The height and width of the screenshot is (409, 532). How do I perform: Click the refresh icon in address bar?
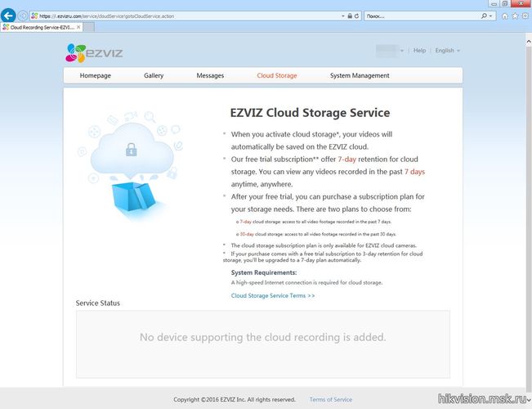coord(356,16)
